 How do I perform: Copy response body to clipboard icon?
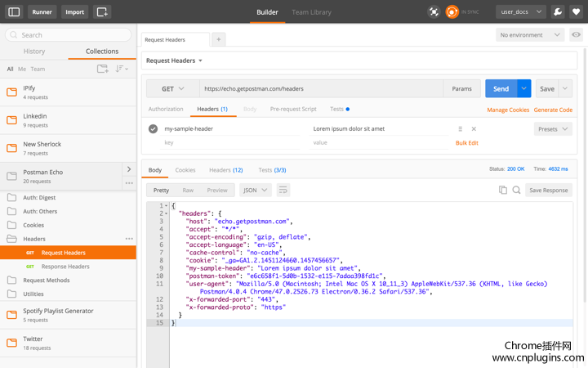click(503, 190)
